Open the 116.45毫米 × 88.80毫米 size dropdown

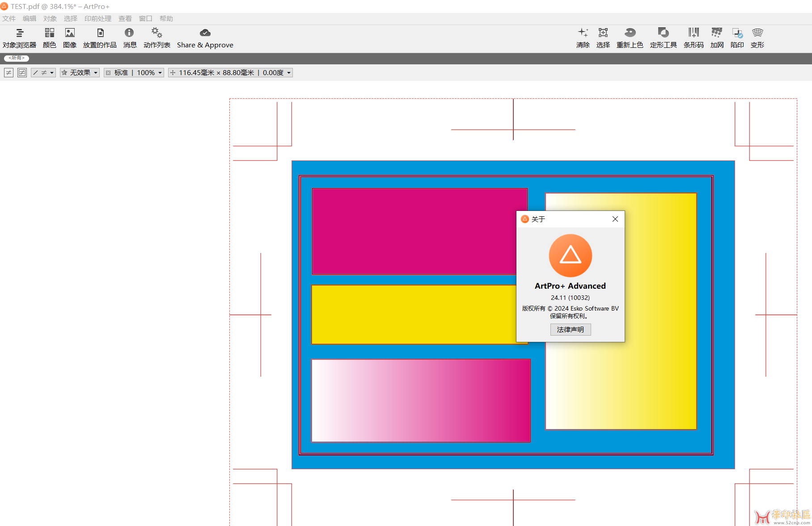(x=230, y=73)
